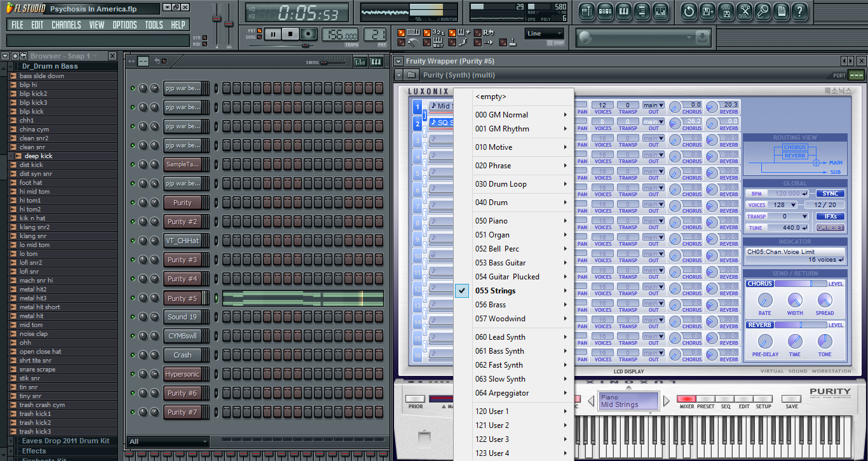Toggle first step of SampleTa... channel
Screen dimensions: 868x461
[227, 164]
